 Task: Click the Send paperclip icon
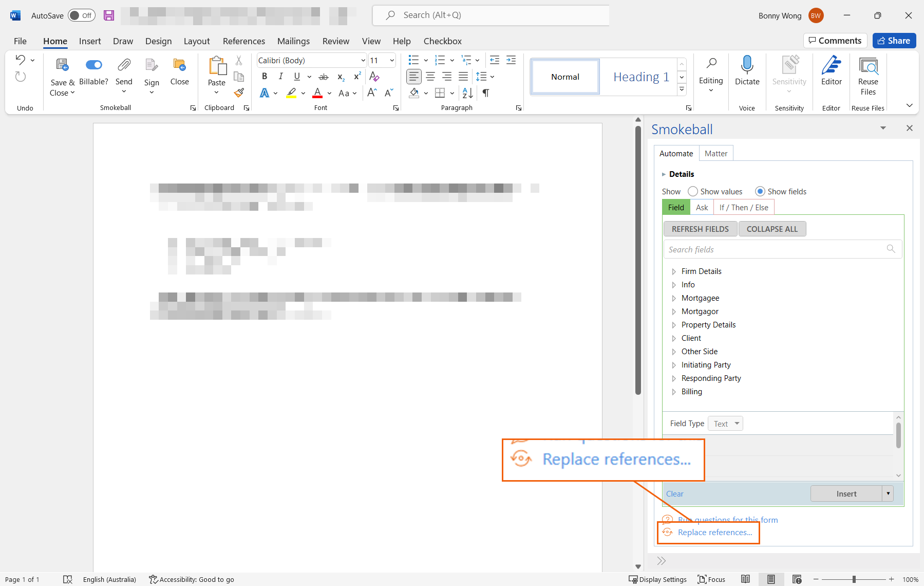point(124,65)
